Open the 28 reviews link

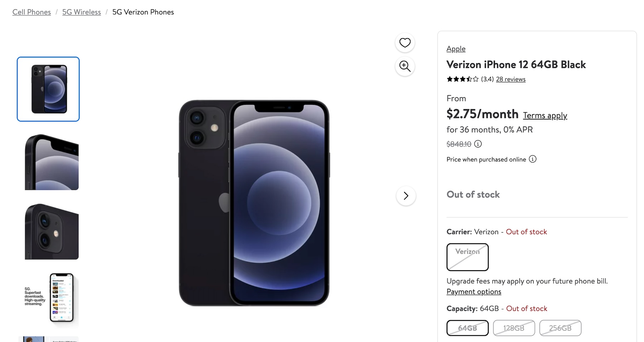pos(511,79)
